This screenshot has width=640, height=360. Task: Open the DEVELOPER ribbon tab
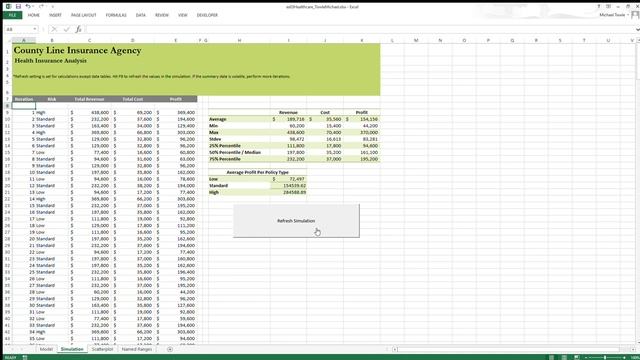click(x=207, y=15)
